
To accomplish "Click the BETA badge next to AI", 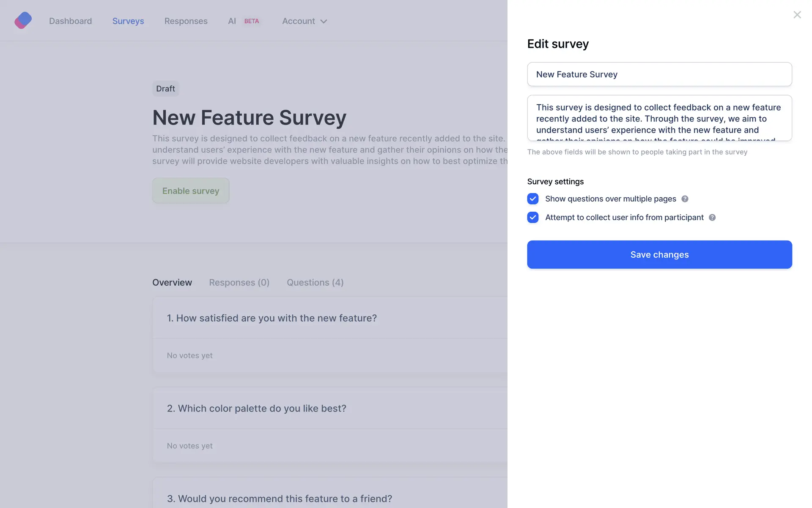I will [252, 21].
